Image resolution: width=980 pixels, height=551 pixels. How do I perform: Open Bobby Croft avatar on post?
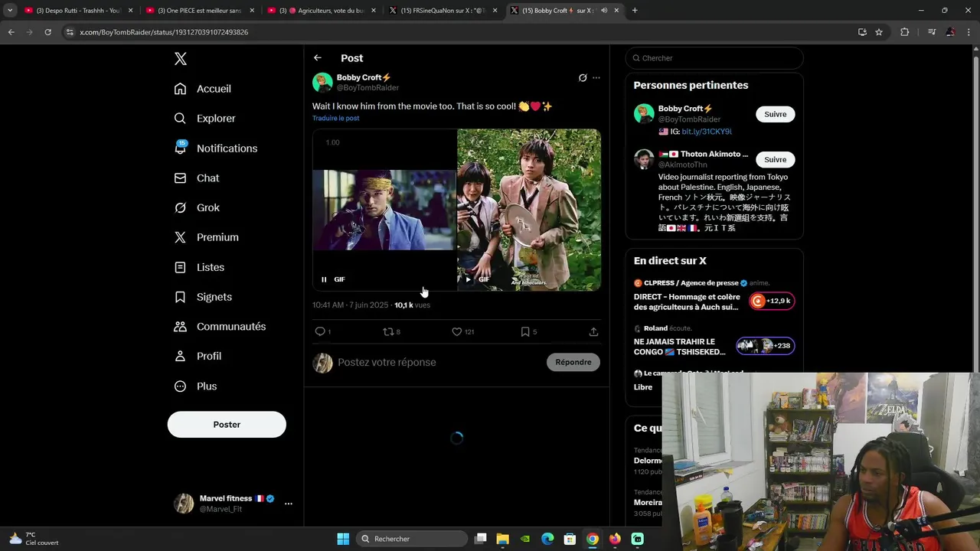[x=322, y=83]
